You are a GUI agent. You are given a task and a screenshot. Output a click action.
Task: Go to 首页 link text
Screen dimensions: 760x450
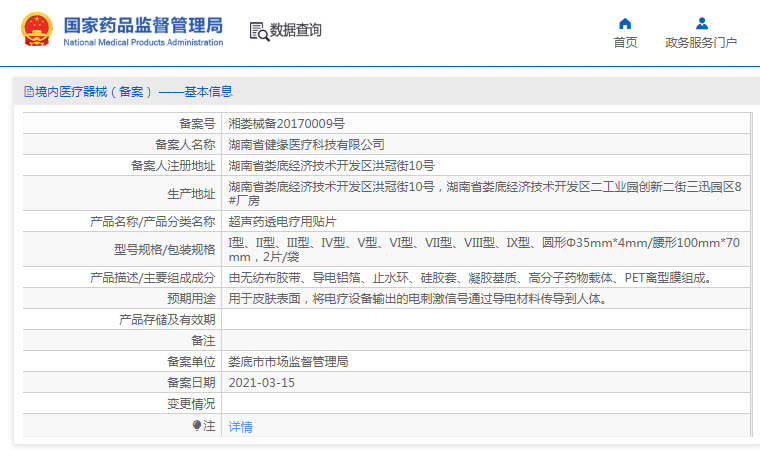625,43
